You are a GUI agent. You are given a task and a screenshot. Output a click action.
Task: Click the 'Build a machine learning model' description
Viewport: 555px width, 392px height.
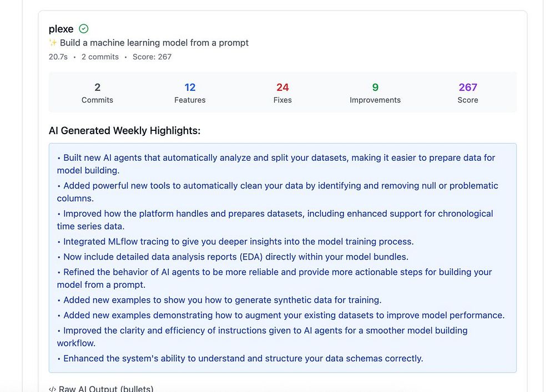154,43
